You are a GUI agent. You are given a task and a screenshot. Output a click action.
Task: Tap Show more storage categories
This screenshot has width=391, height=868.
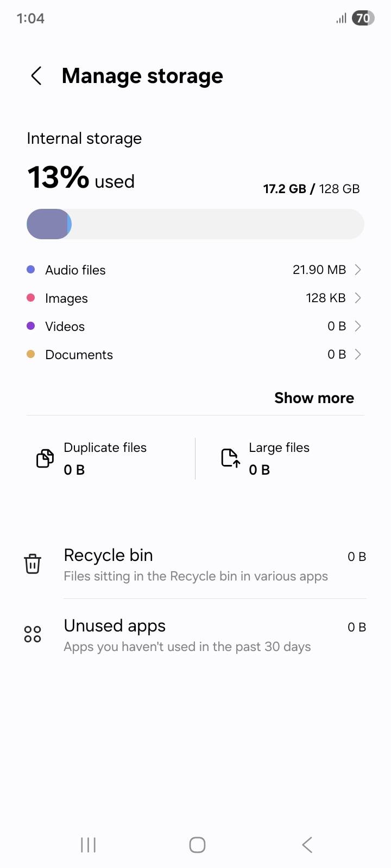(314, 398)
